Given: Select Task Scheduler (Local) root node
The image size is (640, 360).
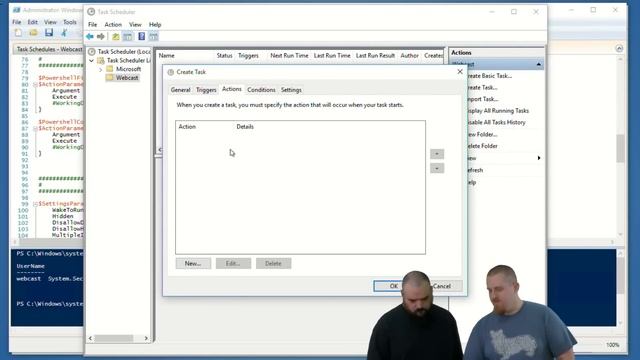Looking at the screenshot, I should 124,51.
